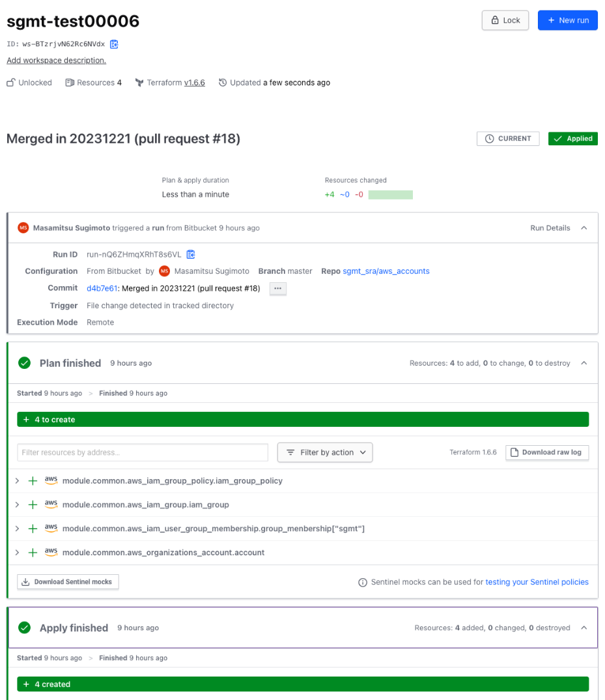Click green checkmark beside Apply finished

[x=25, y=628]
